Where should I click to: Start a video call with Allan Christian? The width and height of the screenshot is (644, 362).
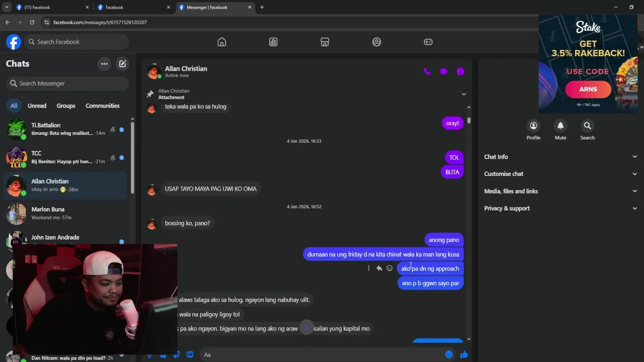(x=444, y=71)
